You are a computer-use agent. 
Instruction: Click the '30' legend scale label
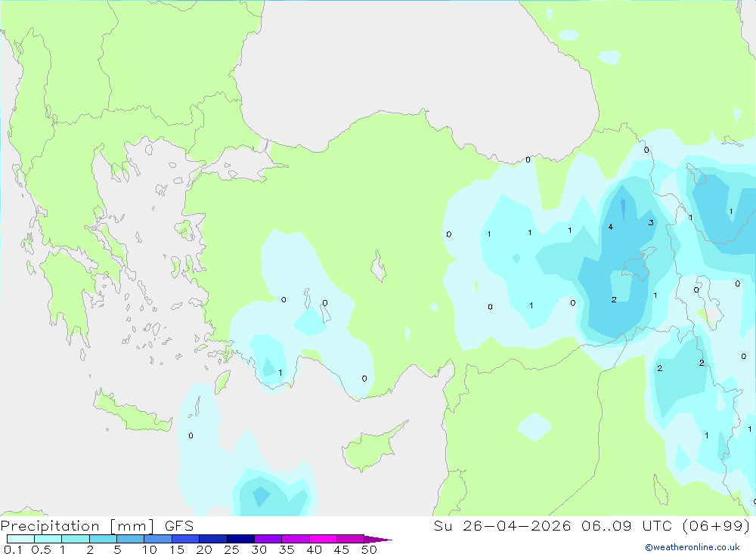(x=259, y=549)
